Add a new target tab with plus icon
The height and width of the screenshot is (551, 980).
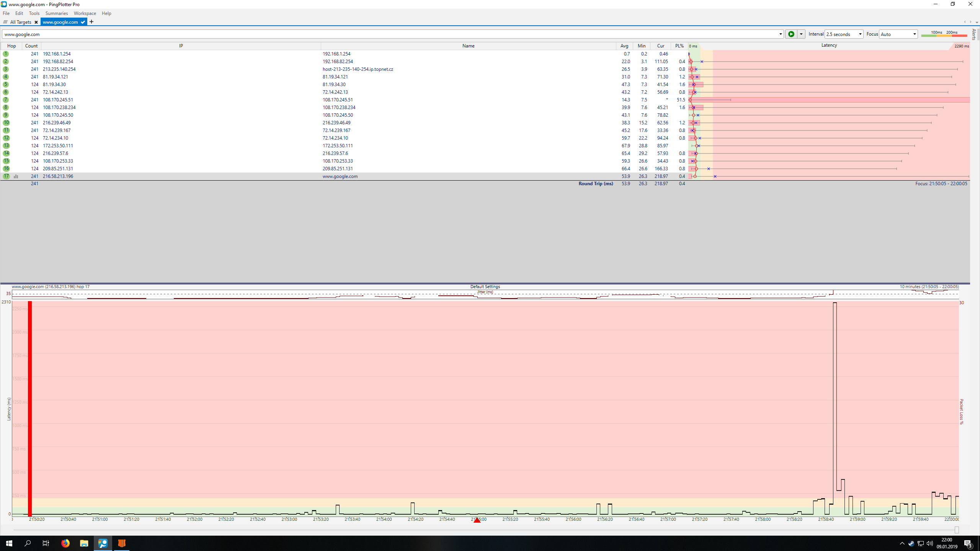(91, 22)
